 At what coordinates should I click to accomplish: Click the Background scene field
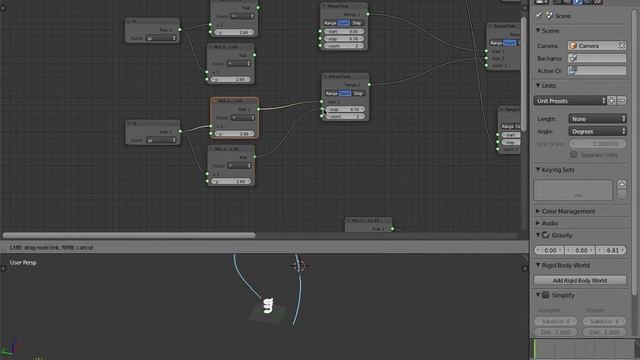tap(597, 58)
